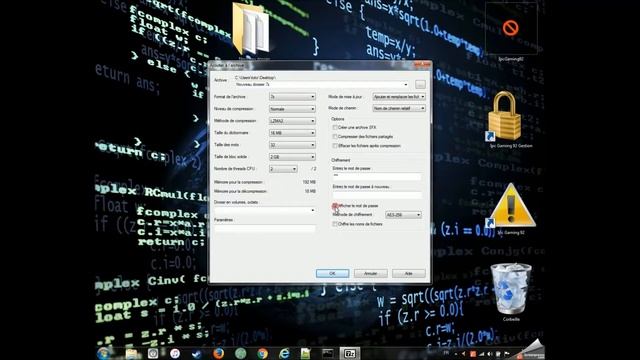Open the Format de l'archive dropdown
This screenshot has height=360, width=640.
[x=292, y=97]
